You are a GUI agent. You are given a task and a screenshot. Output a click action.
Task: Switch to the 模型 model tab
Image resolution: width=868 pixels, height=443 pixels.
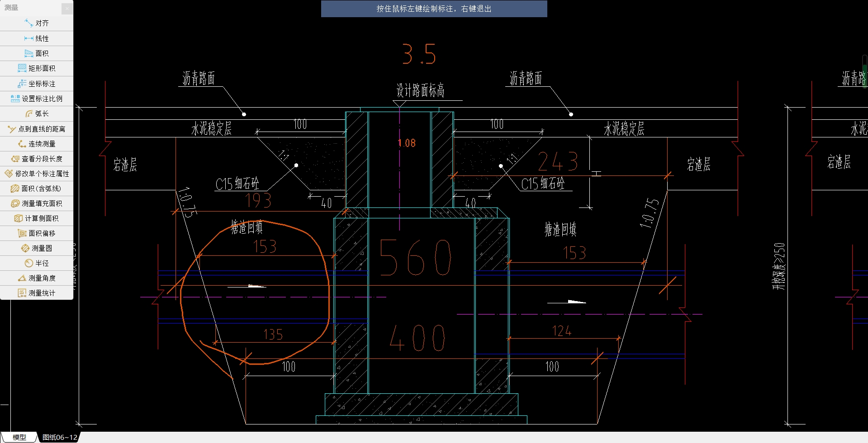pyautogui.click(x=19, y=437)
